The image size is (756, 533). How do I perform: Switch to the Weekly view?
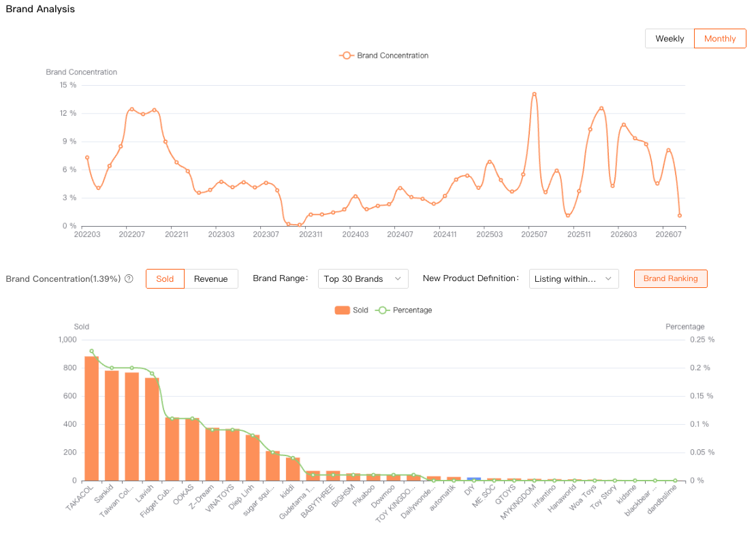(x=670, y=39)
